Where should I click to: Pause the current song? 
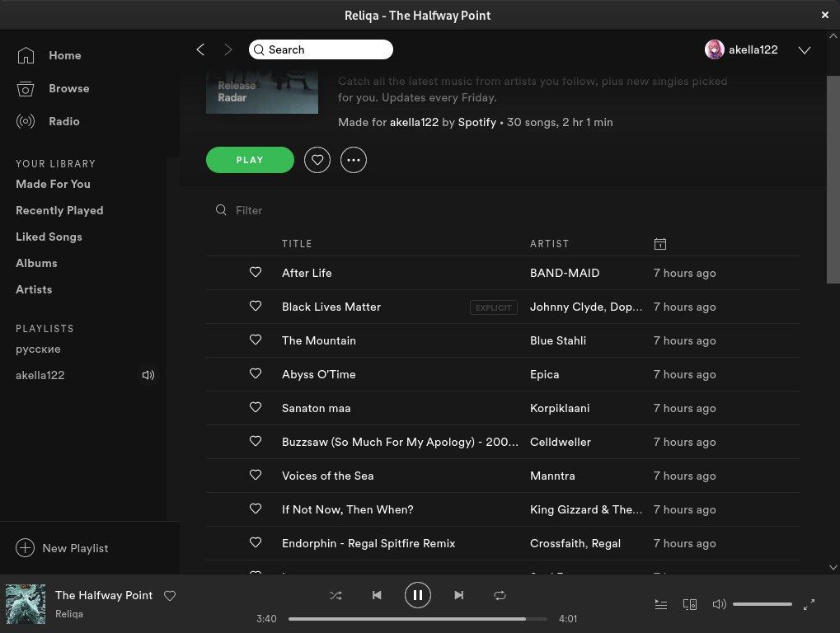click(x=417, y=596)
